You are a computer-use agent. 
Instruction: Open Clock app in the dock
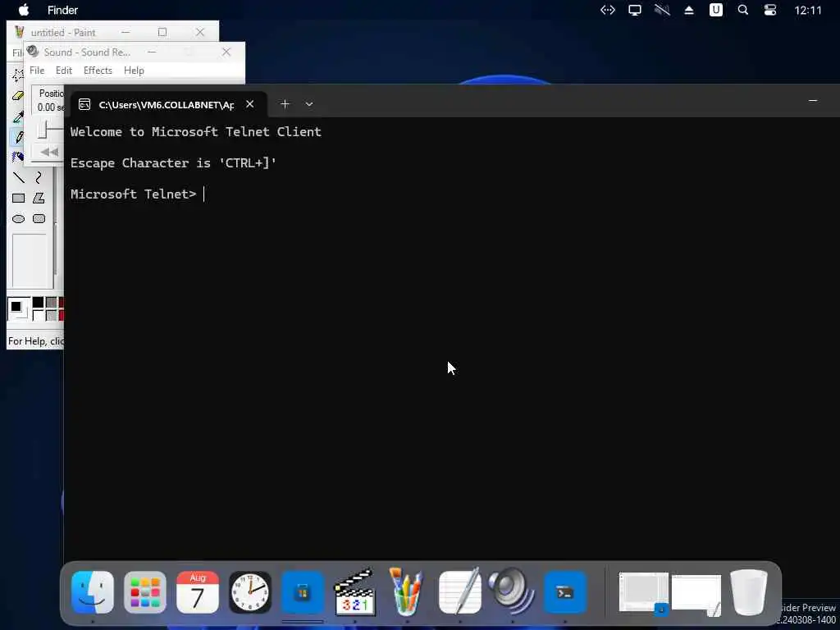(250, 592)
